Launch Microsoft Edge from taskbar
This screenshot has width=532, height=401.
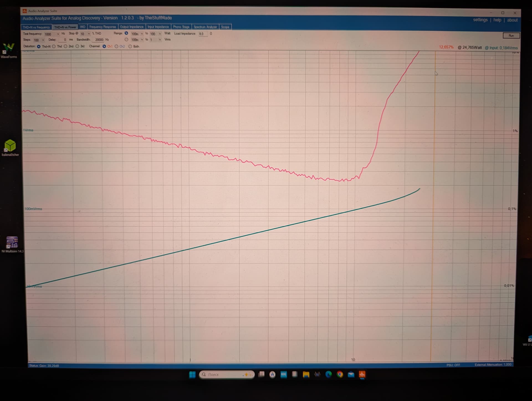[x=328, y=374]
